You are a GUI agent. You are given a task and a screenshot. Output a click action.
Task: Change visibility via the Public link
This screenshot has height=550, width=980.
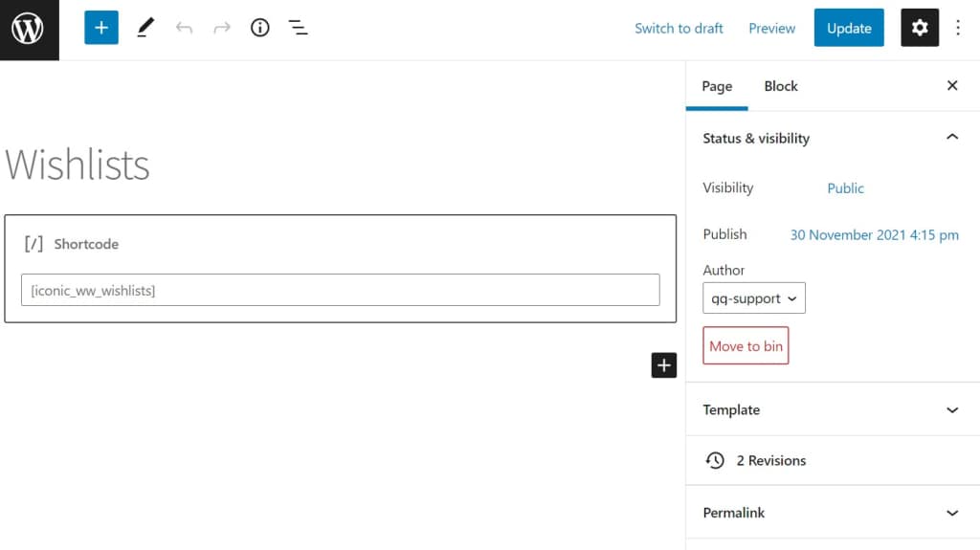(845, 188)
